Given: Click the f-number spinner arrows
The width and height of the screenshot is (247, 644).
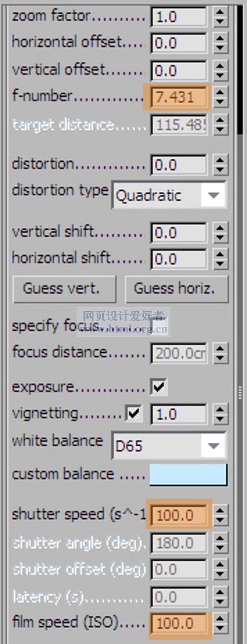Looking at the screenshot, I should 219,97.
